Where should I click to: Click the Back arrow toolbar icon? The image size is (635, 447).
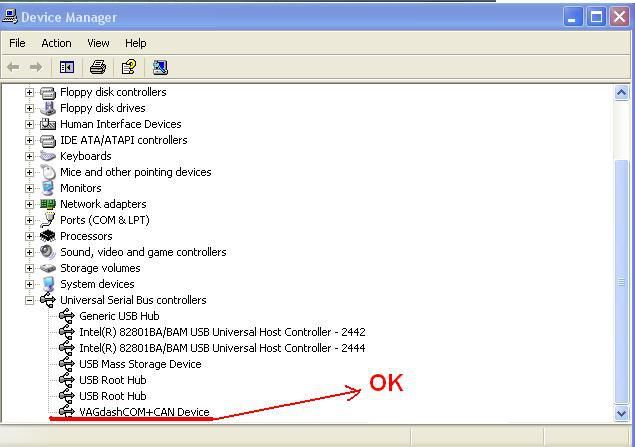tap(13, 67)
